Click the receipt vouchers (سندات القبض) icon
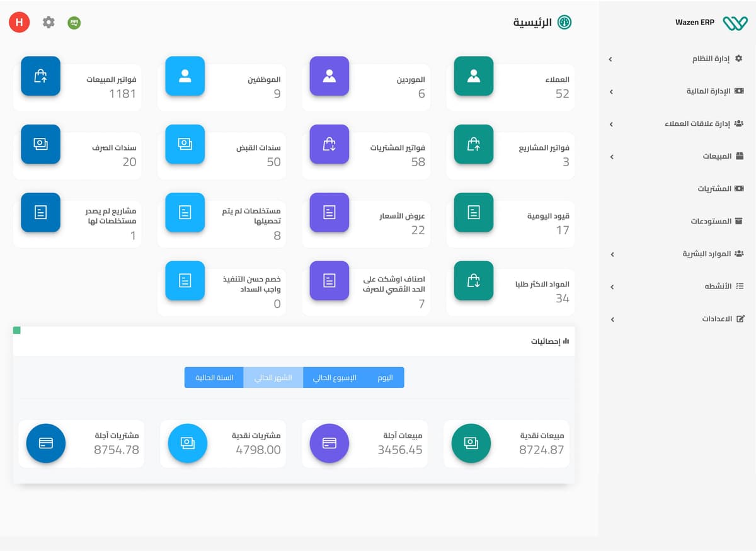The width and height of the screenshot is (756, 551). point(185,144)
